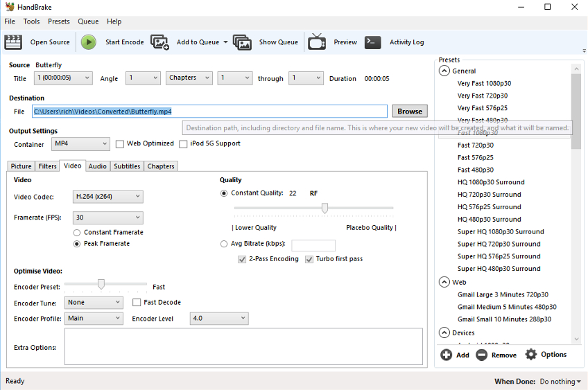Switch to the Picture tab

(21, 166)
